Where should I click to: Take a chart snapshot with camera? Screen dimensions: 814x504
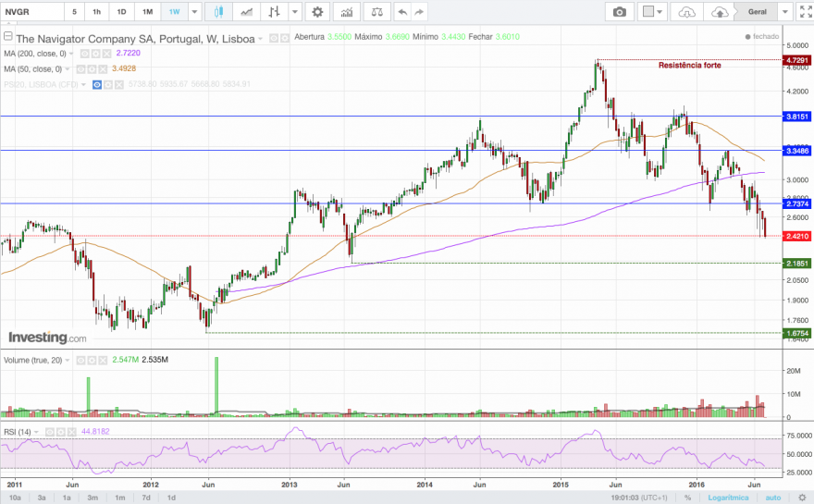pos(620,11)
